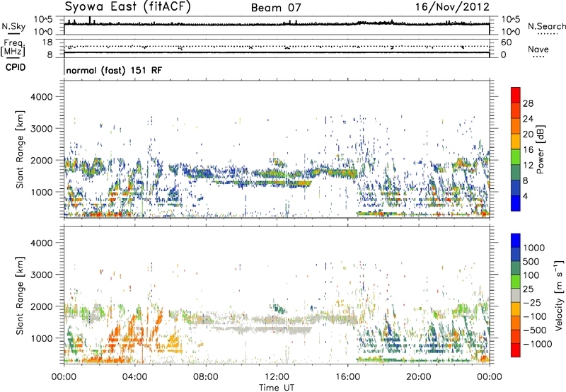
Task: Click the "08:00" time axis label
Action: point(206,377)
